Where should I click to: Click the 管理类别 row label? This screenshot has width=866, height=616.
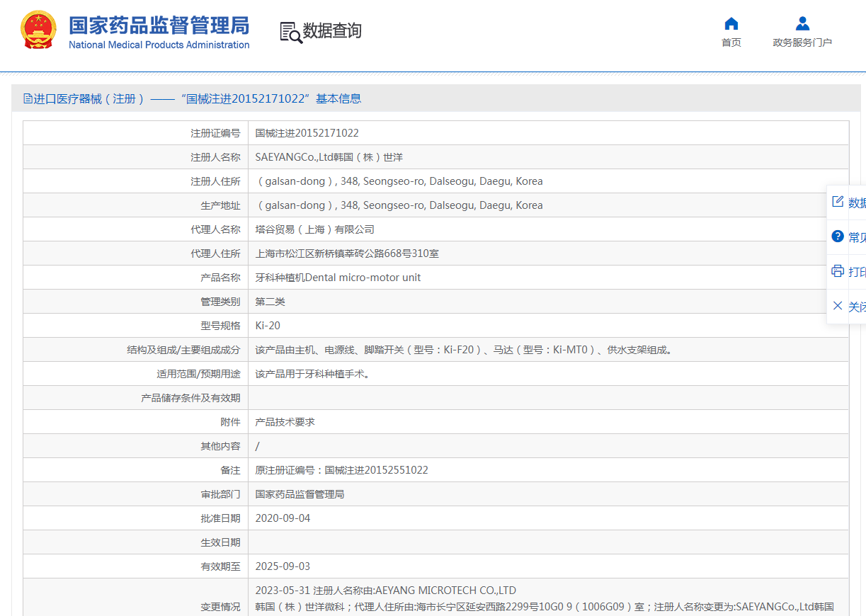click(220, 302)
